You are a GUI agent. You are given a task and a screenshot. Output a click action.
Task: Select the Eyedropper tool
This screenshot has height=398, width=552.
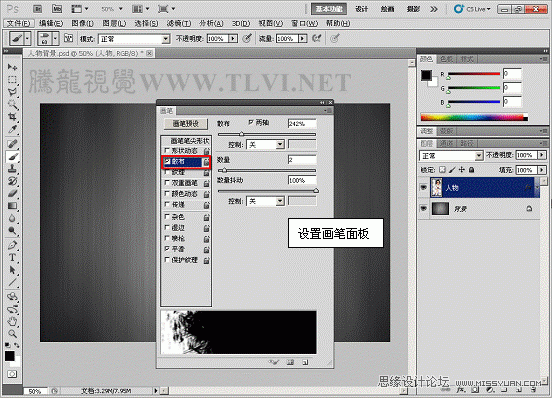coord(12,129)
